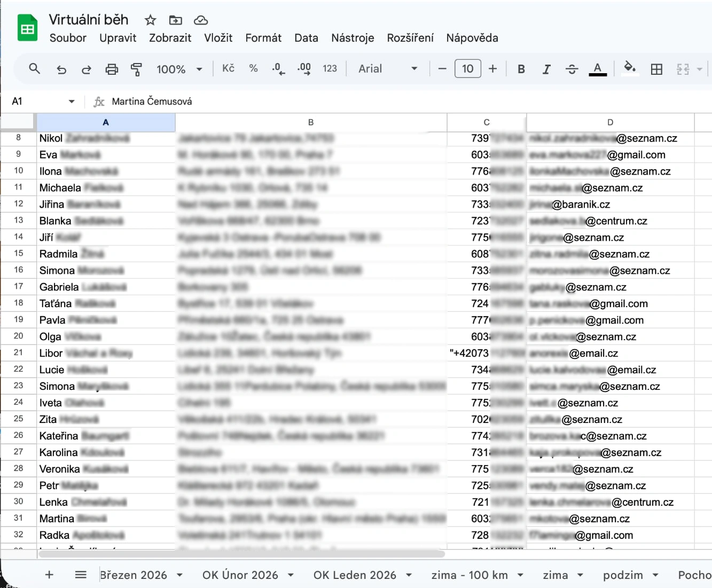Click the search magnifier in toolbar
Viewport: 712px width, 588px height.
(x=35, y=68)
